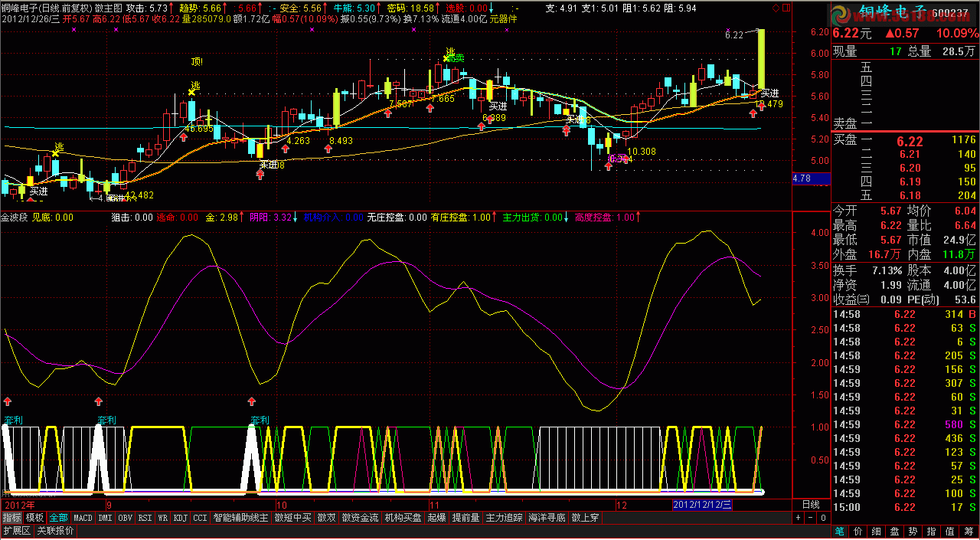Image resolution: width=980 pixels, height=540 pixels.
Task: Click month 11 marker on time axis
Action: click(x=434, y=505)
